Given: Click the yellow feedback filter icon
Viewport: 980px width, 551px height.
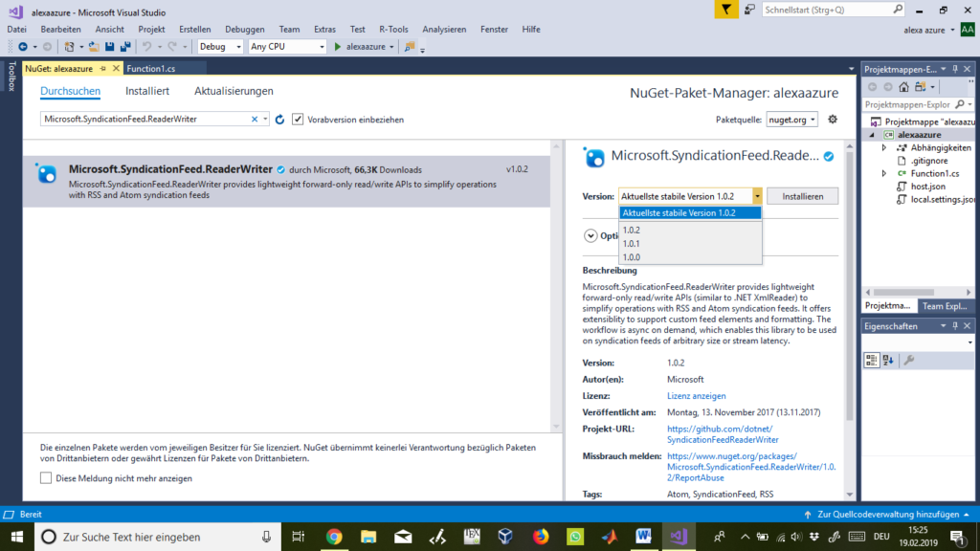Looking at the screenshot, I should [726, 10].
